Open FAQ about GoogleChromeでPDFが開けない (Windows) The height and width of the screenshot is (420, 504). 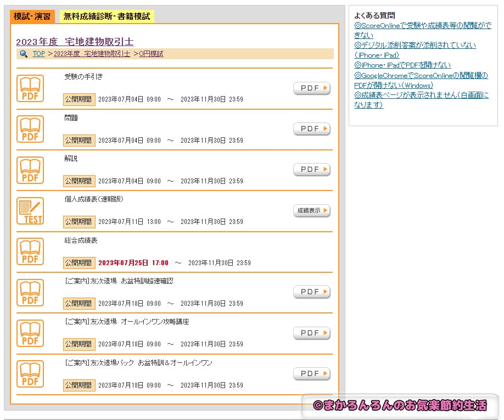(421, 80)
